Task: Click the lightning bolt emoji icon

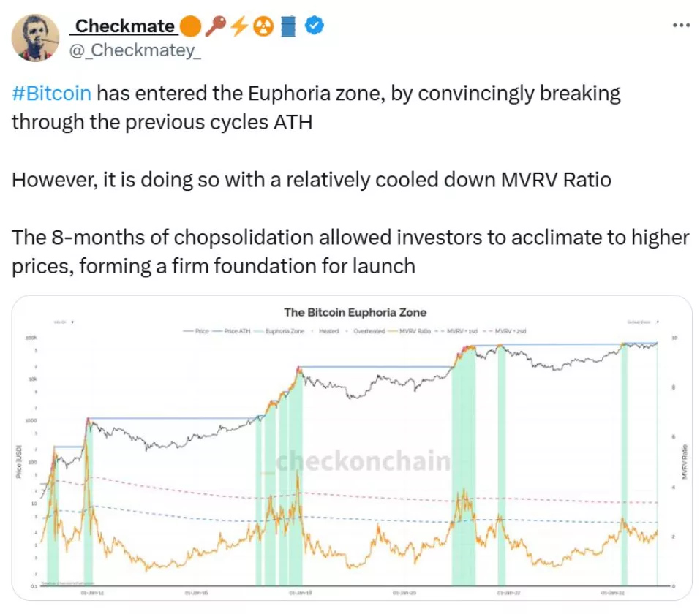Action: coord(239,26)
